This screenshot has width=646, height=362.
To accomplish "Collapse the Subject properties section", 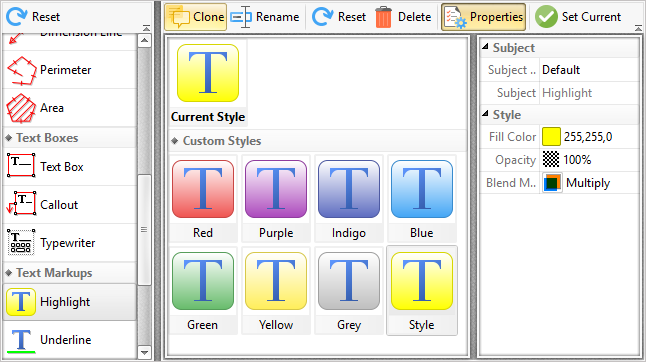I will [485, 47].
